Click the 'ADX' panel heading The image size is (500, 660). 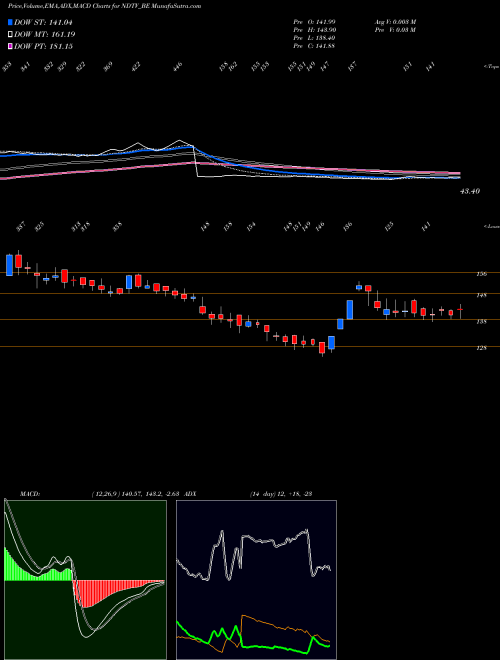191,493
